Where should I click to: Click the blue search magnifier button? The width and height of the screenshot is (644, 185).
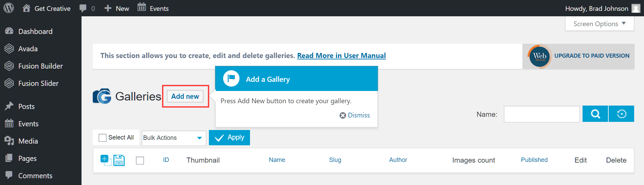tap(595, 114)
